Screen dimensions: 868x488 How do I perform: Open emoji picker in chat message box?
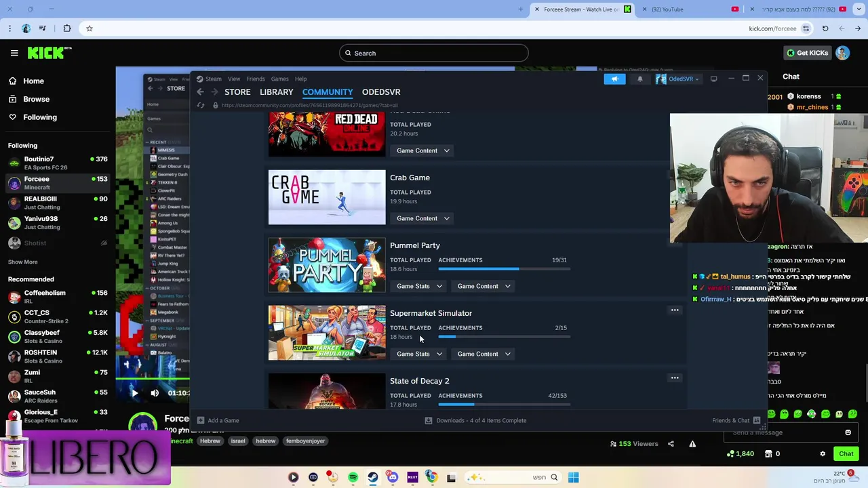(x=848, y=432)
